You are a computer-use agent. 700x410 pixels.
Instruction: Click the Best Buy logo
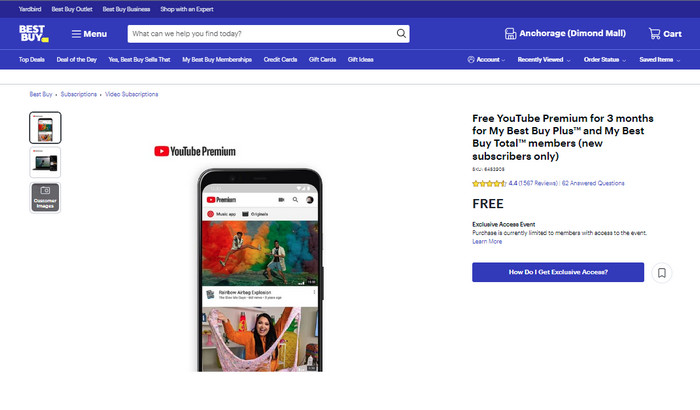[x=33, y=33]
